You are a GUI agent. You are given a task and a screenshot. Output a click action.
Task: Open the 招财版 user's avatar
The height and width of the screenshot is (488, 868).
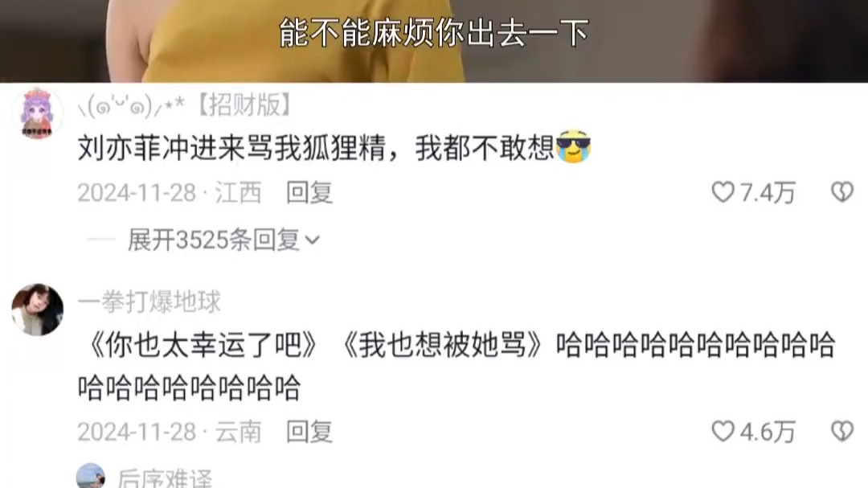[x=37, y=113]
